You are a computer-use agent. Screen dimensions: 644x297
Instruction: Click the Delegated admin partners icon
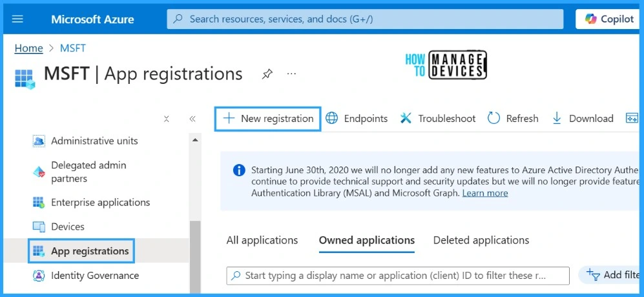click(39, 172)
